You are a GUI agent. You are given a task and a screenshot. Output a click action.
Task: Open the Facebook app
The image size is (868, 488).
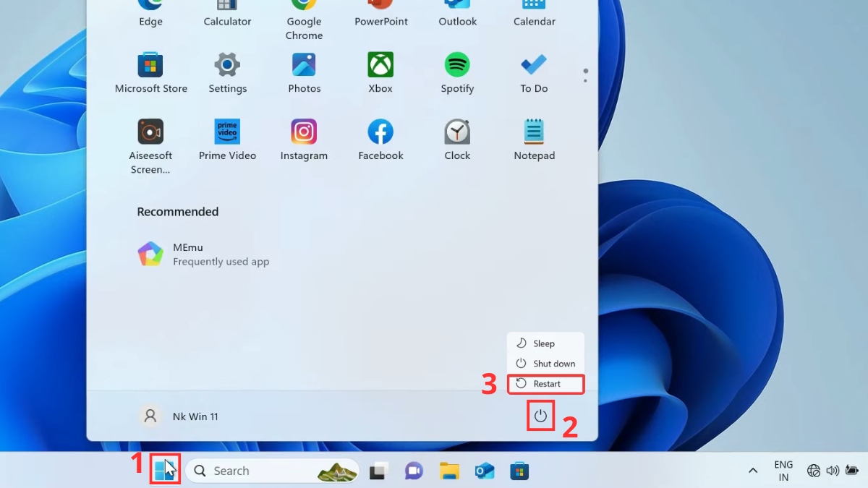click(x=380, y=133)
